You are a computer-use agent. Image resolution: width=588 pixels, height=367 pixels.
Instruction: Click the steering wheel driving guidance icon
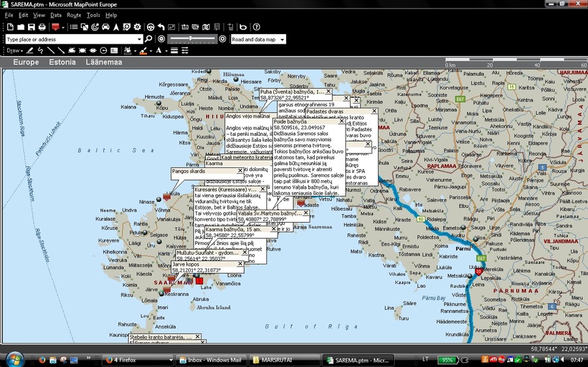(x=150, y=27)
